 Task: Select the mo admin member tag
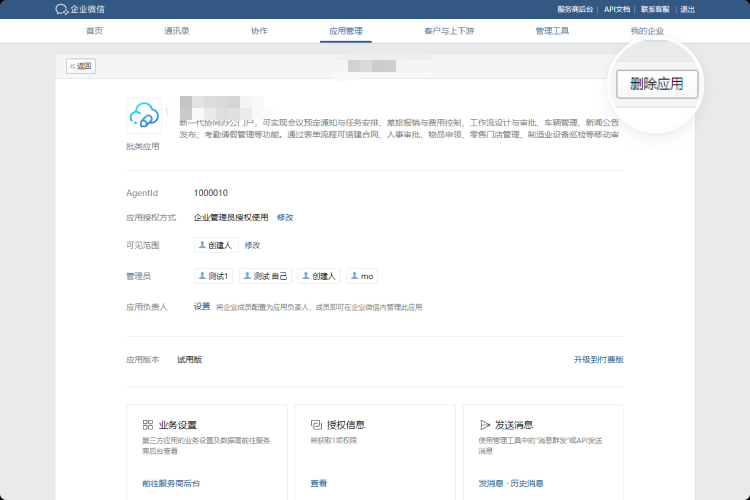pos(362,276)
